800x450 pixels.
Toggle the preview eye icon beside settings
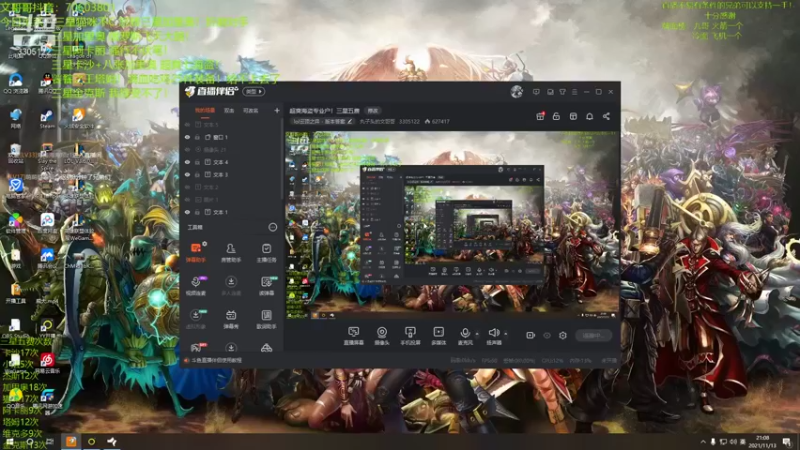(x=547, y=335)
